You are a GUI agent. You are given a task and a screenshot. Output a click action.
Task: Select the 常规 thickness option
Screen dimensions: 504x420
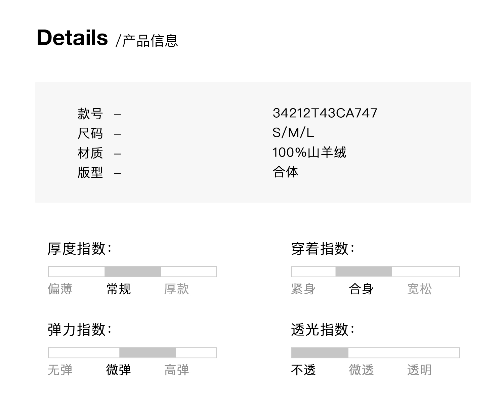(118, 289)
